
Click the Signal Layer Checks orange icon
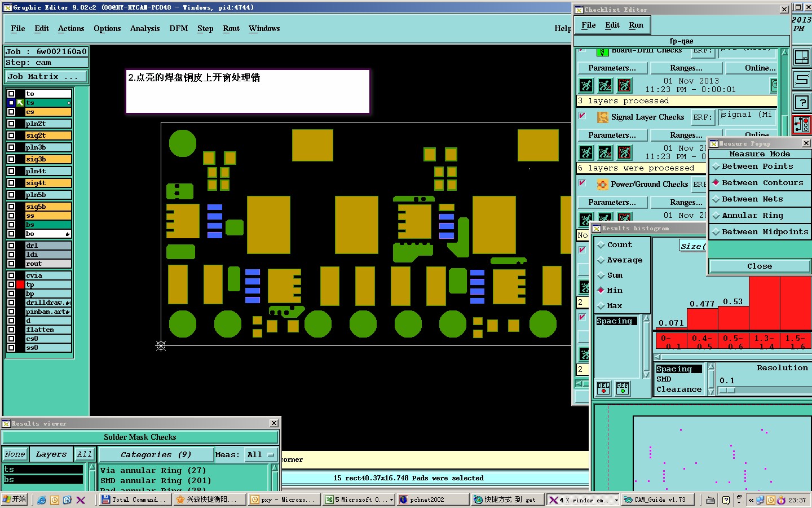click(x=602, y=117)
